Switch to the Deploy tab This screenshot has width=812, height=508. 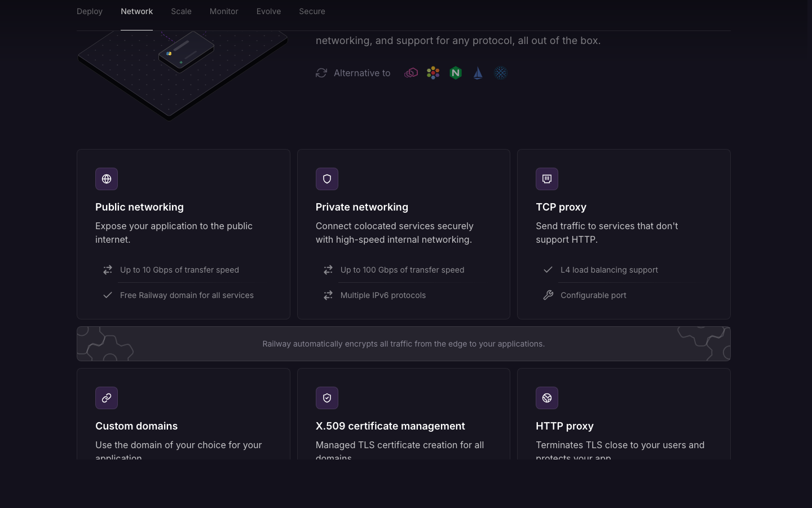pos(90,11)
